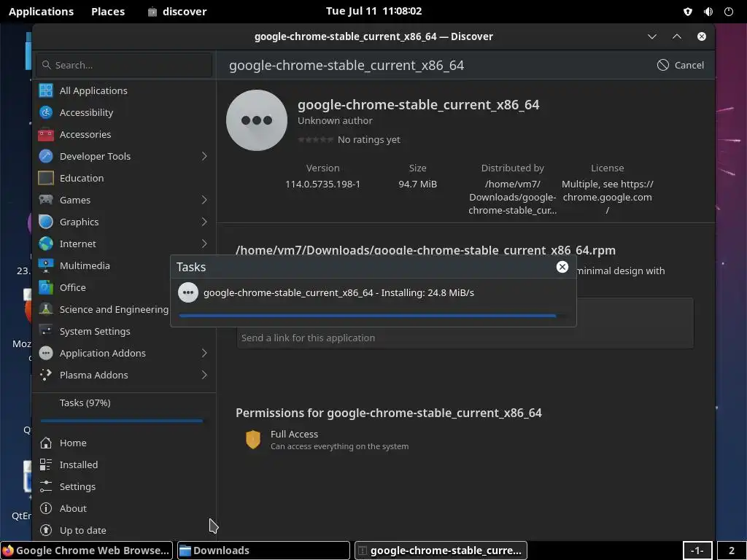Select the Accessibility category icon
Viewport: 747px width, 560px height.
pos(46,112)
